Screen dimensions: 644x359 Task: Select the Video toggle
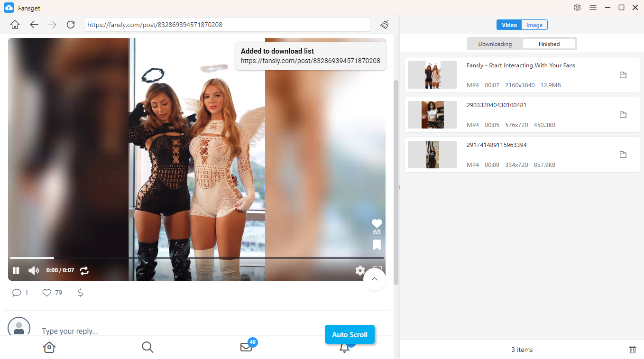(x=509, y=25)
